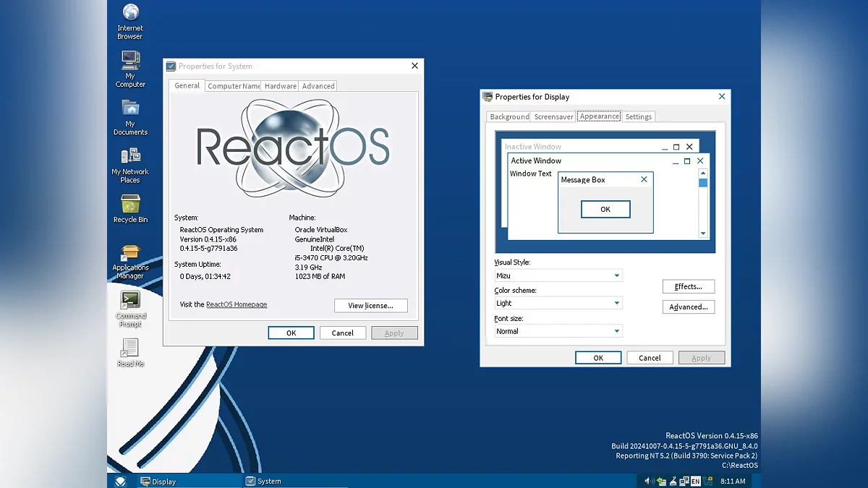Click the preview window scrollbar down arrow

[x=702, y=234]
